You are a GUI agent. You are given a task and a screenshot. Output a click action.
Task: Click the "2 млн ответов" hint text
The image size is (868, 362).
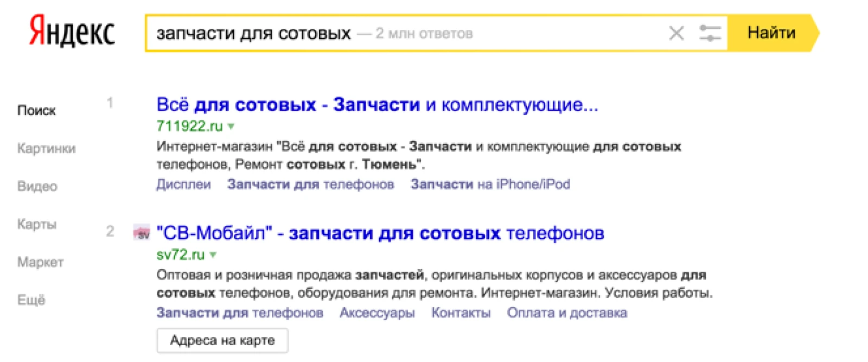424,34
